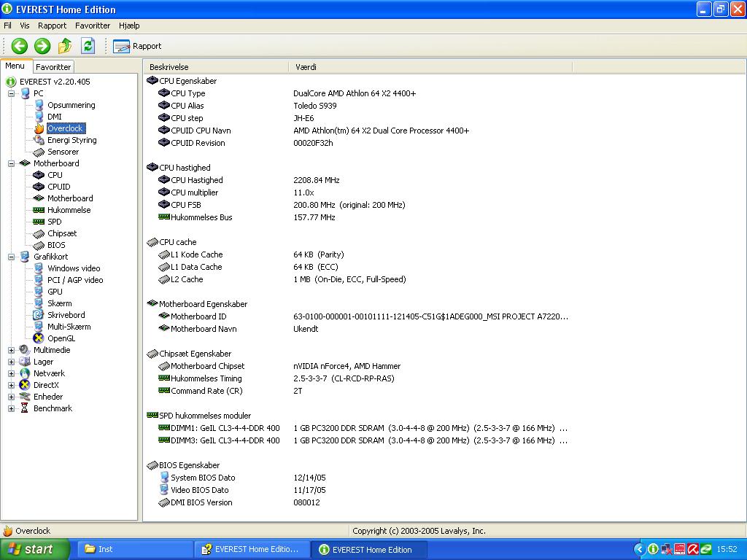The width and height of the screenshot is (747, 560).
Task: Refresh the page with the refresh icon
Action: click(x=88, y=46)
